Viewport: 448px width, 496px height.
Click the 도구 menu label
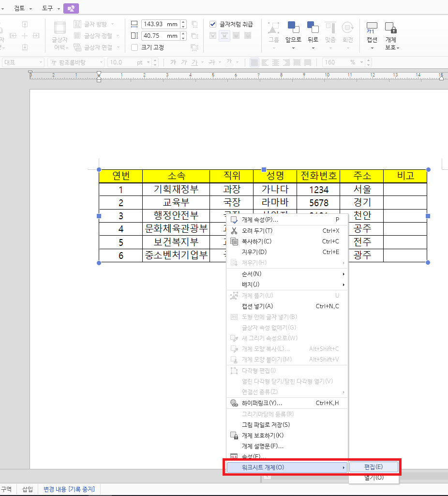pyautogui.click(x=47, y=9)
